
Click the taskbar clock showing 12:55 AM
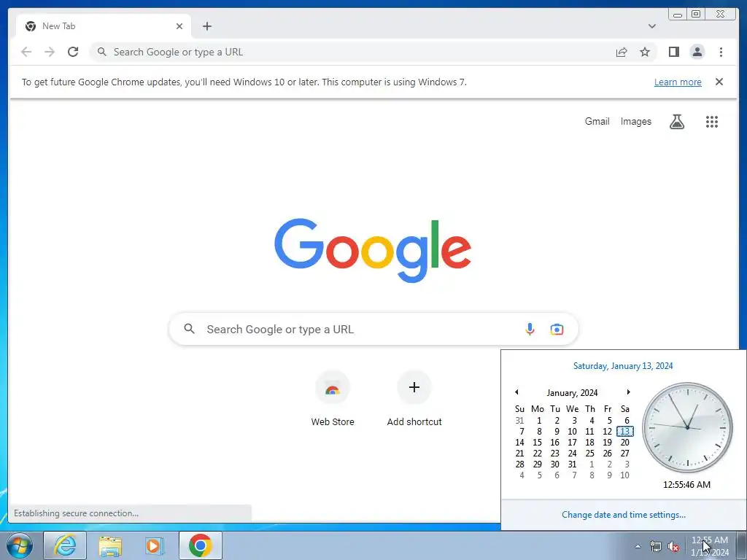pos(710,546)
